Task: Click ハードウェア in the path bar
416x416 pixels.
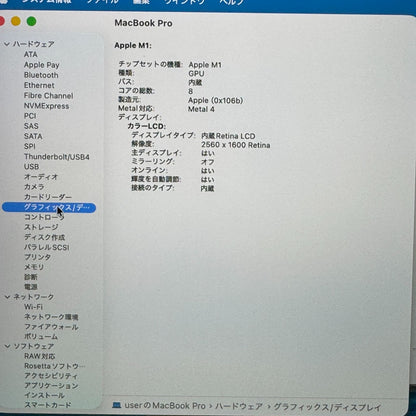Action: click(x=239, y=406)
